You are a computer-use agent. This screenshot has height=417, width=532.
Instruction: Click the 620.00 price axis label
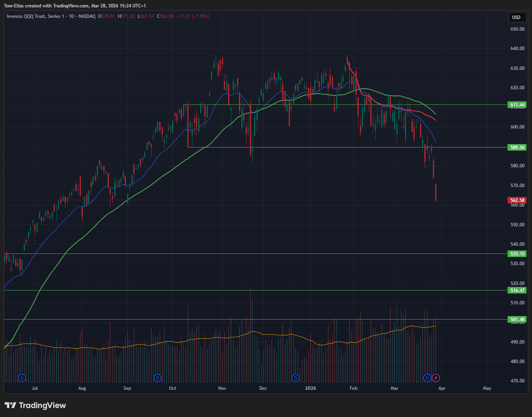click(517, 88)
